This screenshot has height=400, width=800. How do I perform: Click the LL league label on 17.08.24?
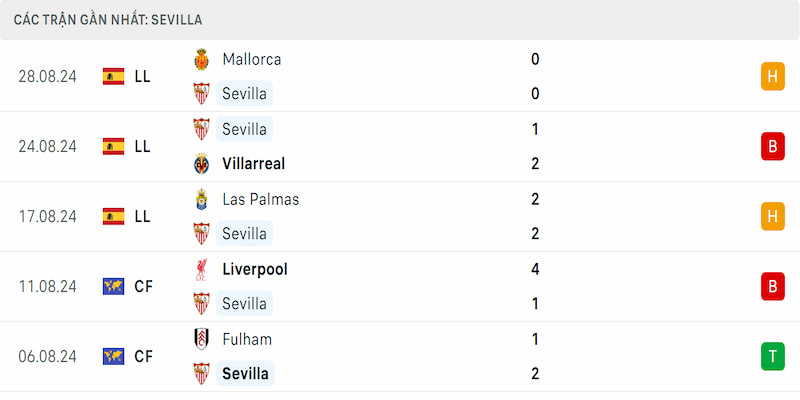coord(143,217)
